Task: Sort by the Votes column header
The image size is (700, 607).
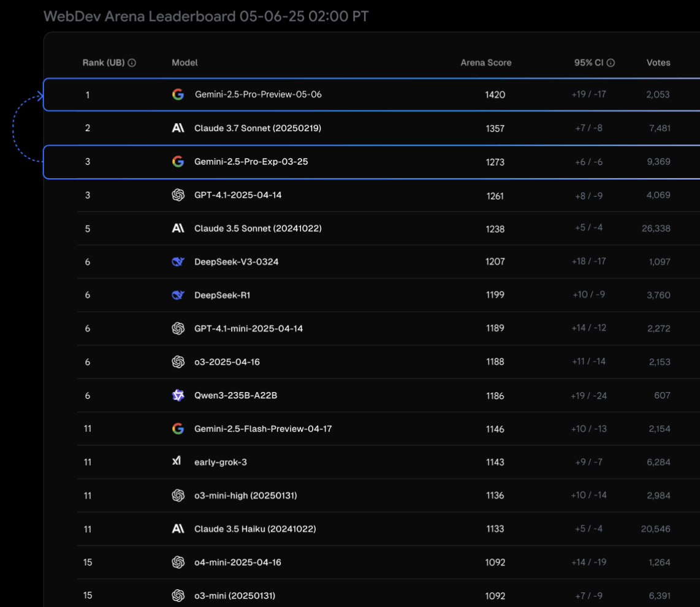Action: point(658,62)
